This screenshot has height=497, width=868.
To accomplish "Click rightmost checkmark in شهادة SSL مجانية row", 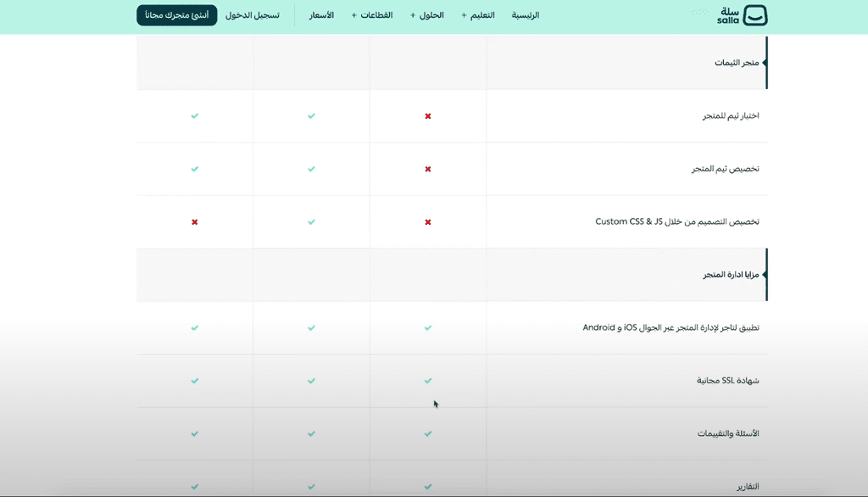I will click(428, 381).
